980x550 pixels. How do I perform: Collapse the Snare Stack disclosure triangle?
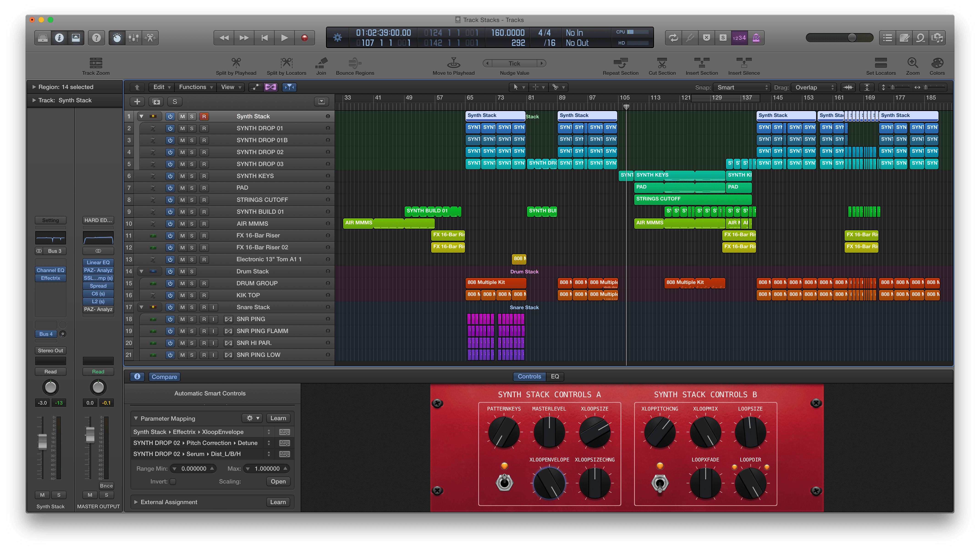[141, 307]
